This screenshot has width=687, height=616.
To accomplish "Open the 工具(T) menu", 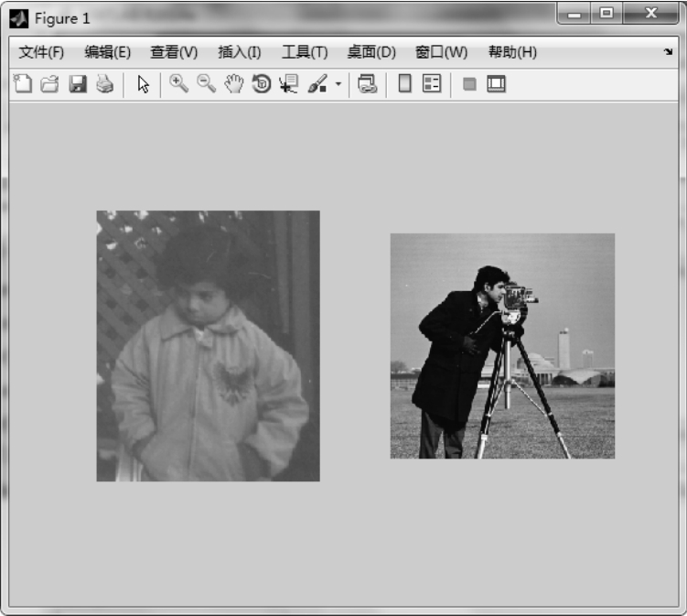I will point(304,52).
